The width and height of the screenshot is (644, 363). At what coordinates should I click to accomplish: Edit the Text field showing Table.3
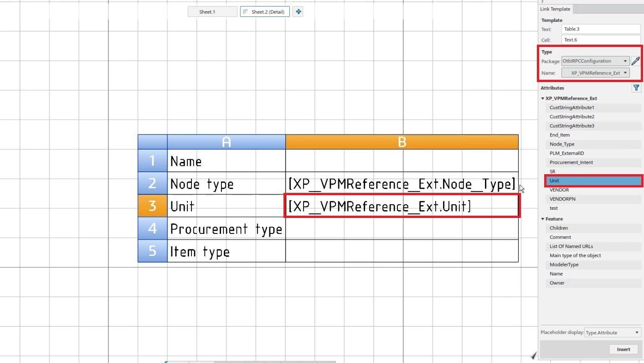click(x=601, y=29)
